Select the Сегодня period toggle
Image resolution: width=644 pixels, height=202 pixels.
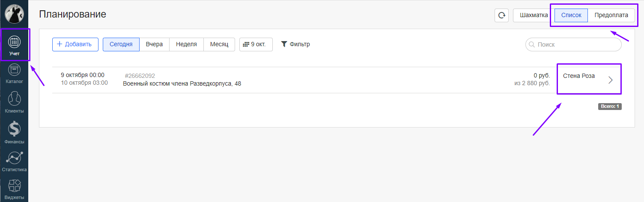[x=121, y=45]
